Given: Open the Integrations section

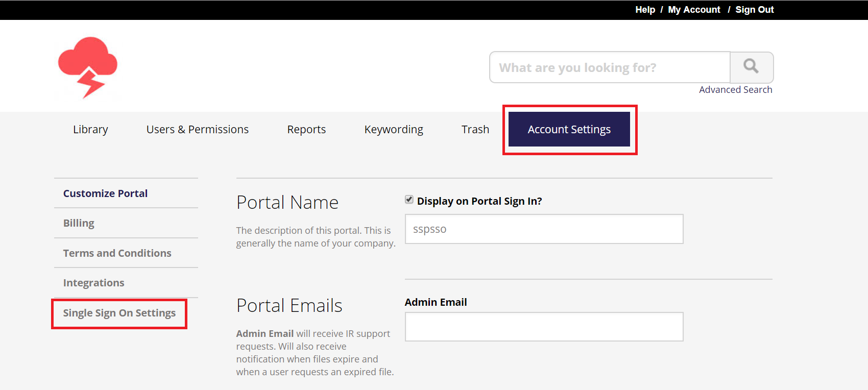Looking at the screenshot, I should 93,283.
